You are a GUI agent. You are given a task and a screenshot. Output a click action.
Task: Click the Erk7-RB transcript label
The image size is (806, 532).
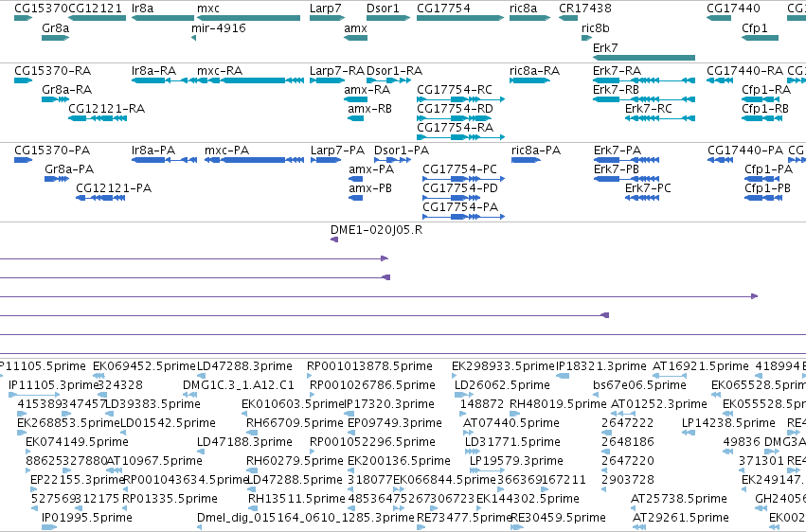(x=616, y=90)
